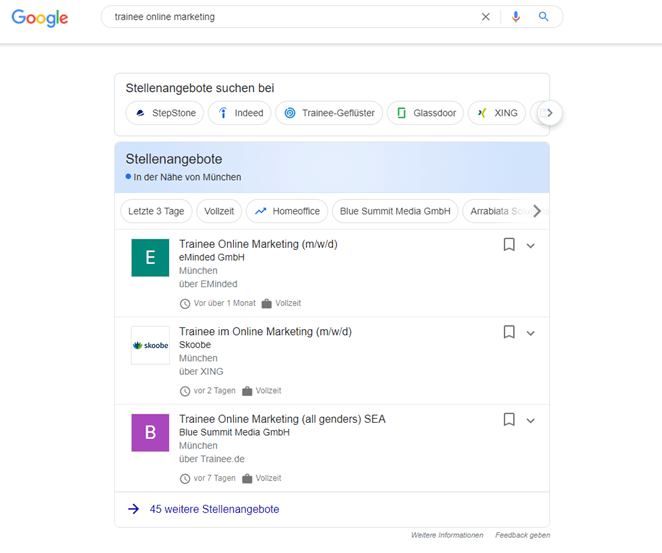Screen dimensions: 662x553
Task: Click the Google logo
Action: [39, 17]
